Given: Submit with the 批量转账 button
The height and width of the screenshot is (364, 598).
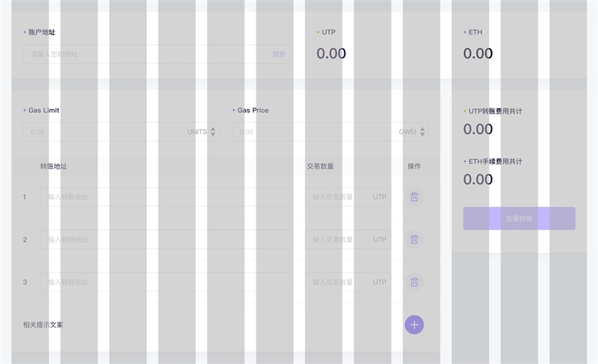Looking at the screenshot, I should [519, 218].
